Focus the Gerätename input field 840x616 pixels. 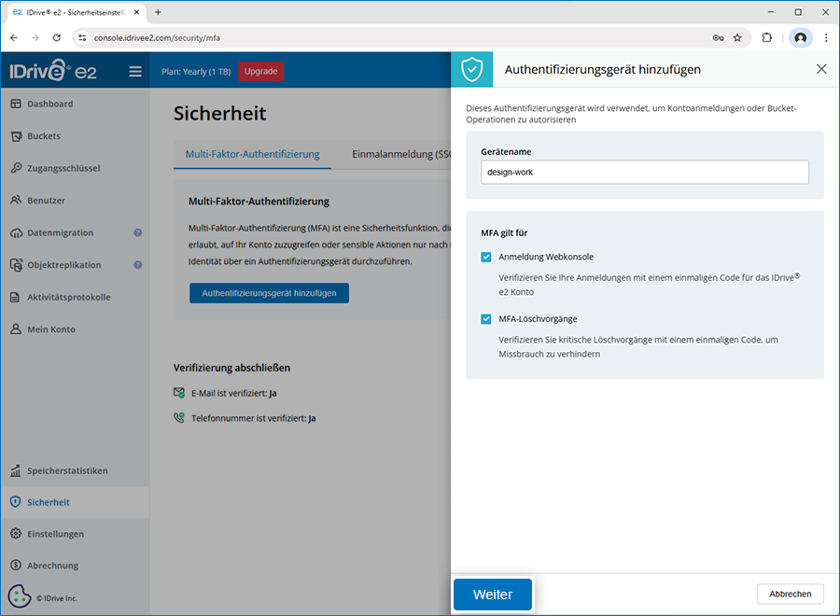pyautogui.click(x=645, y=172)
